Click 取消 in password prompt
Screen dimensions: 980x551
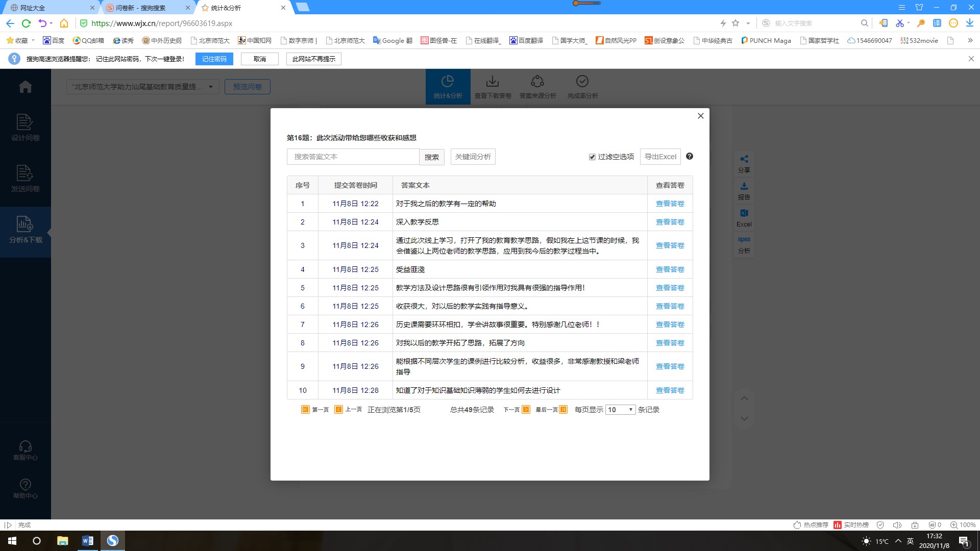[260, 59]
